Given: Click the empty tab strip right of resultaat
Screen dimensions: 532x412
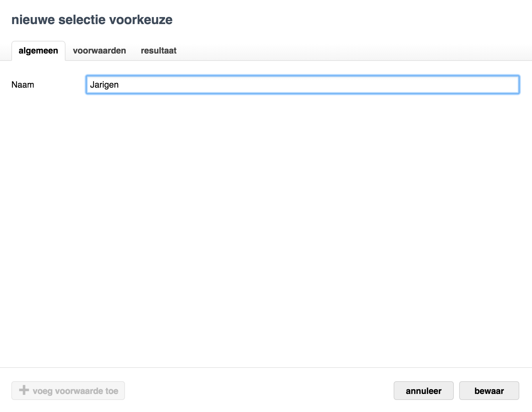Looking at the screenshot, I should tap(354, 50).
